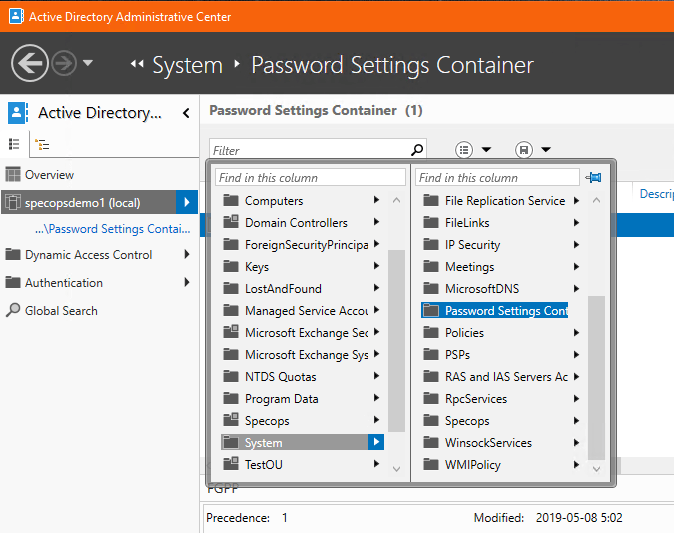Switch to list view tab in navigation pane
The image size is (674, 533).
14,144
